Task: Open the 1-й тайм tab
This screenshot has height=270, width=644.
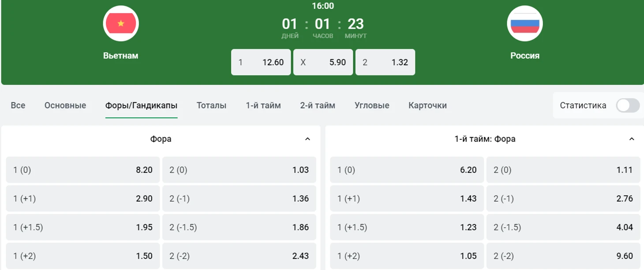Action: 263,105
